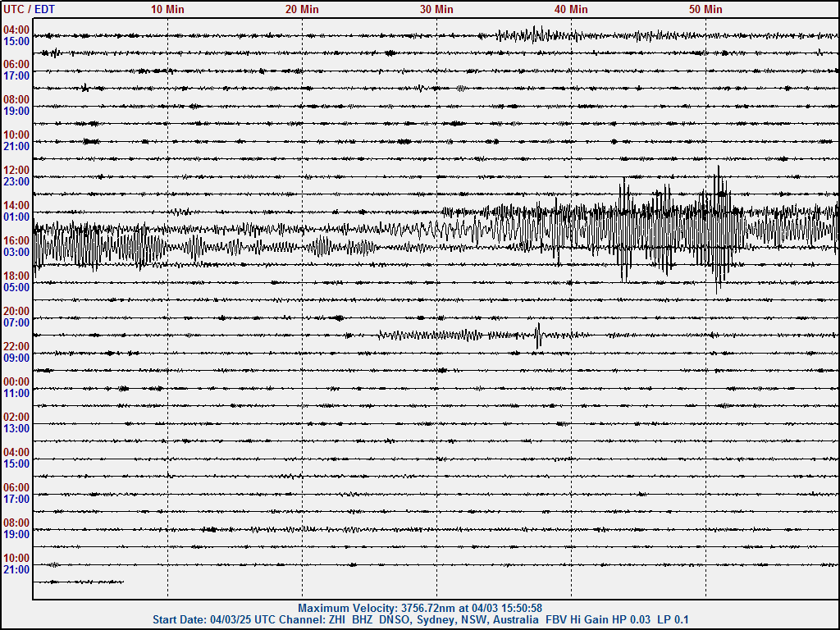
Task: Pick the "22:00" UTC row label
Action: [16, 347]
